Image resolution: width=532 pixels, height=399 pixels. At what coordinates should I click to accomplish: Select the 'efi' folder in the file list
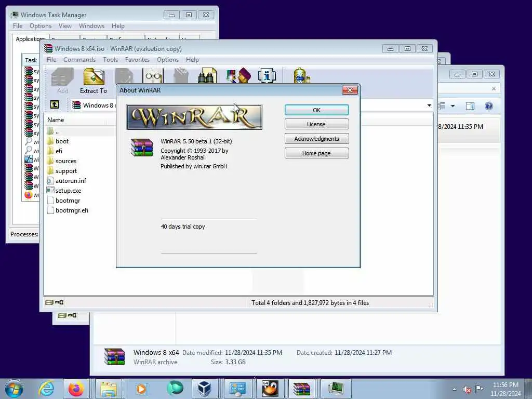(59, 151)
